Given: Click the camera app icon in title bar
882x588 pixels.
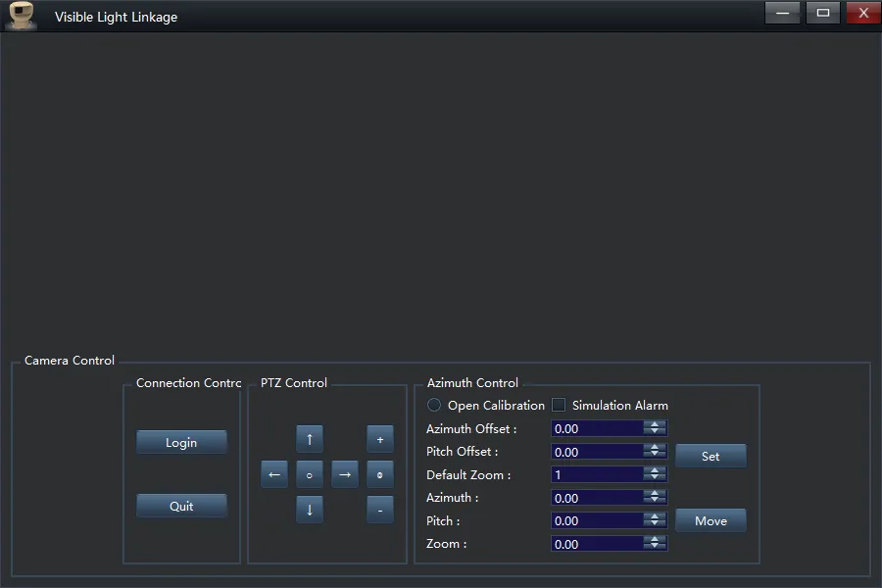Looking at the screenshot, I should [x=22, y=16].
